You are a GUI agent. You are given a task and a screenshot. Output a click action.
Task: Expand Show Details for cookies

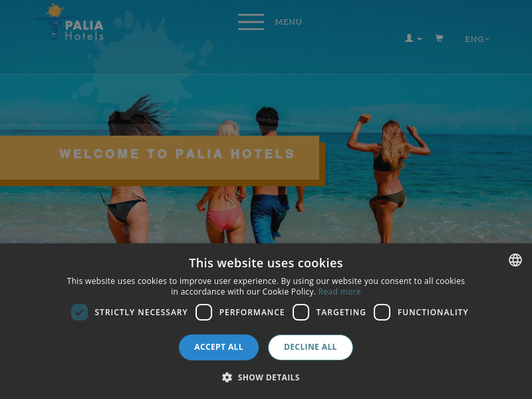[x=269, y=377]
